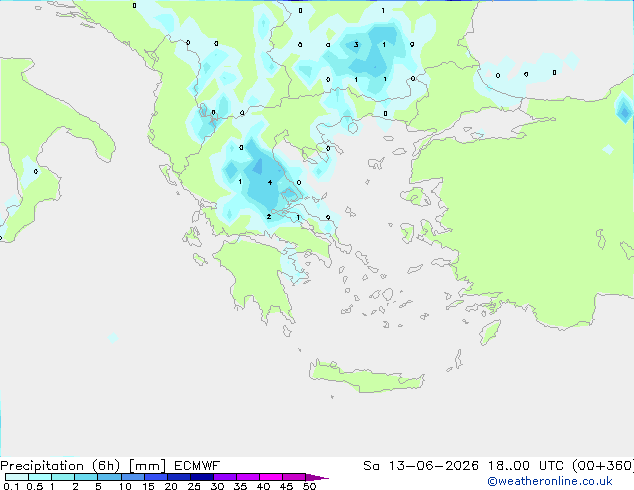The width and height of the screenshot is (634, 490).
Task: Click the '[mm]' unit label
Action: click(x=148, y=466)
